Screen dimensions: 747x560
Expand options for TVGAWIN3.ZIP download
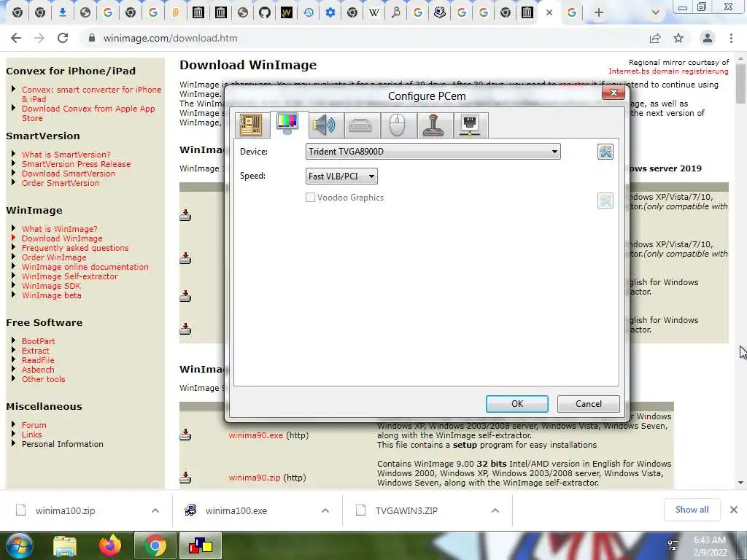click(495, 510)
